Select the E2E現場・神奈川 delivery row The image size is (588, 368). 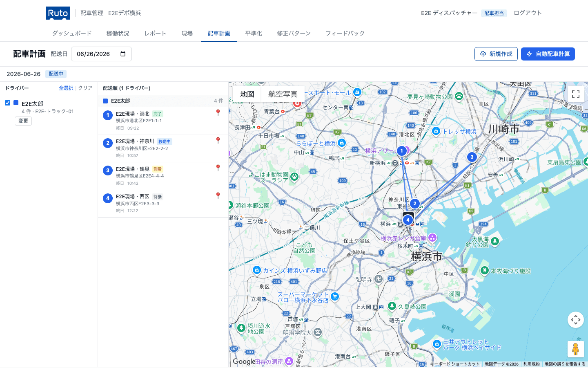click(x=163, y=148)
